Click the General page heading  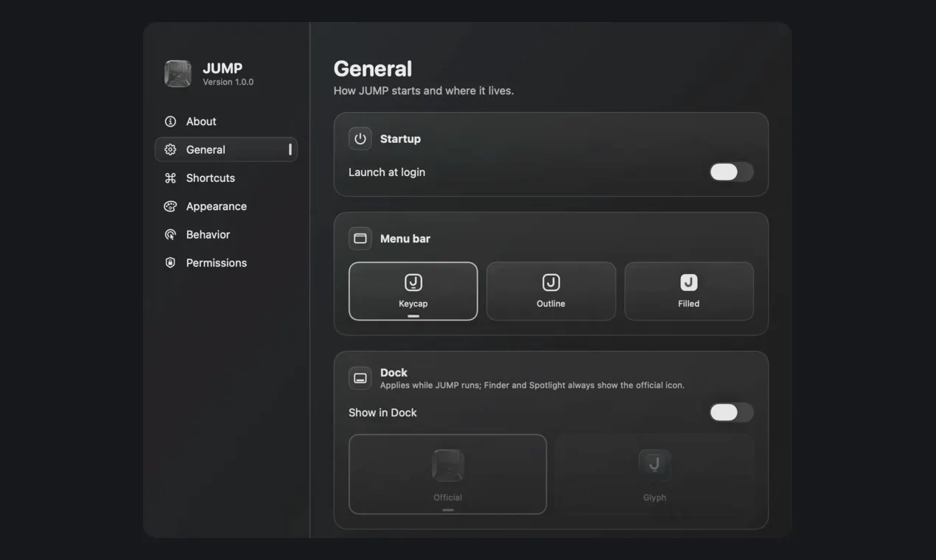coord(373,69)
